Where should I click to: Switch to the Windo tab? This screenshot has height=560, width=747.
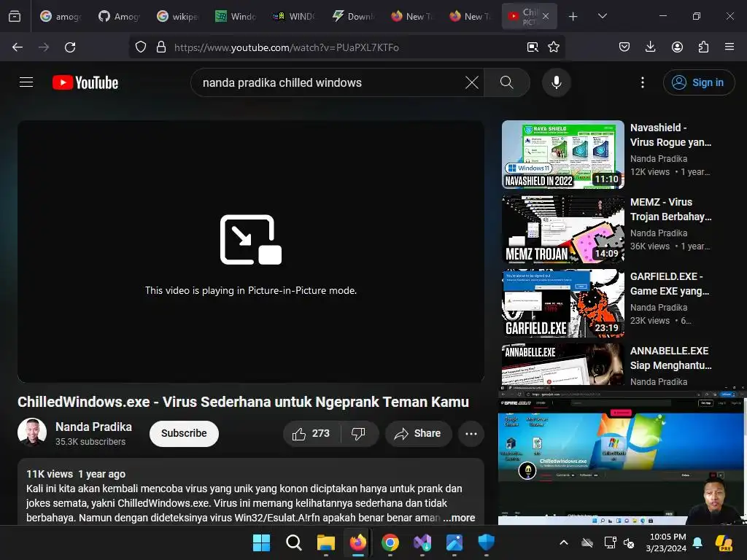[x=236, y=16]
